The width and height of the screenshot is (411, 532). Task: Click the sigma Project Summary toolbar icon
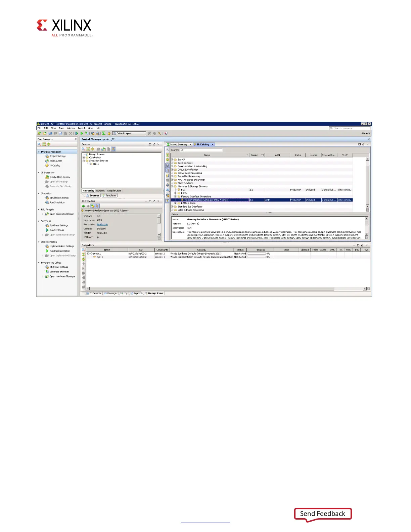(x=103, y=133)
